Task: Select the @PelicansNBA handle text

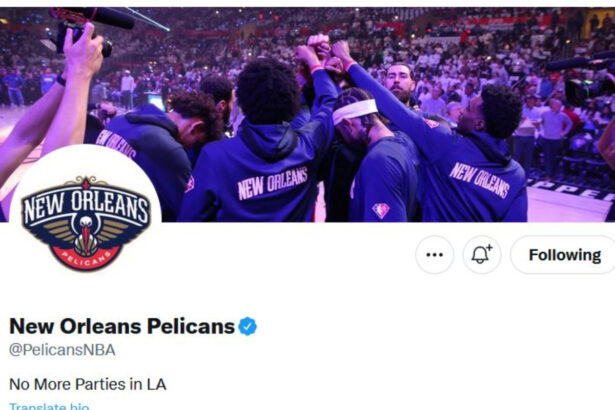Action: [62, 350]
